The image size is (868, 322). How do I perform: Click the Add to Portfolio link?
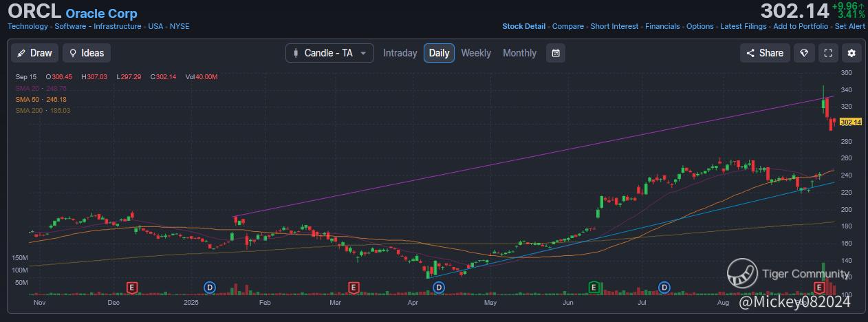pos(801,26)
